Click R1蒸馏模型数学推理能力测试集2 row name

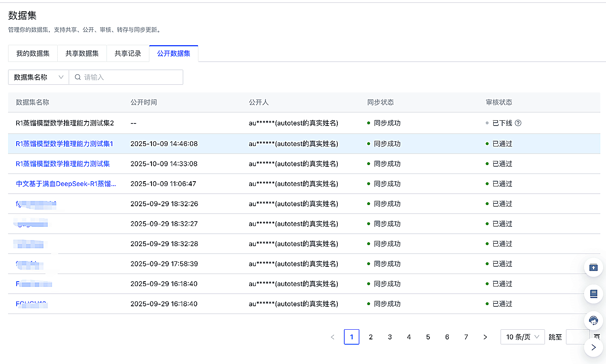[65, 123]
